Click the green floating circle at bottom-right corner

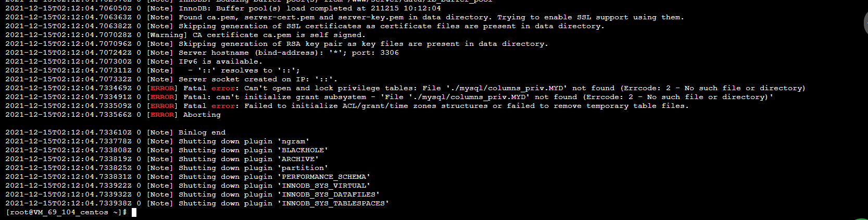[863, 218]
